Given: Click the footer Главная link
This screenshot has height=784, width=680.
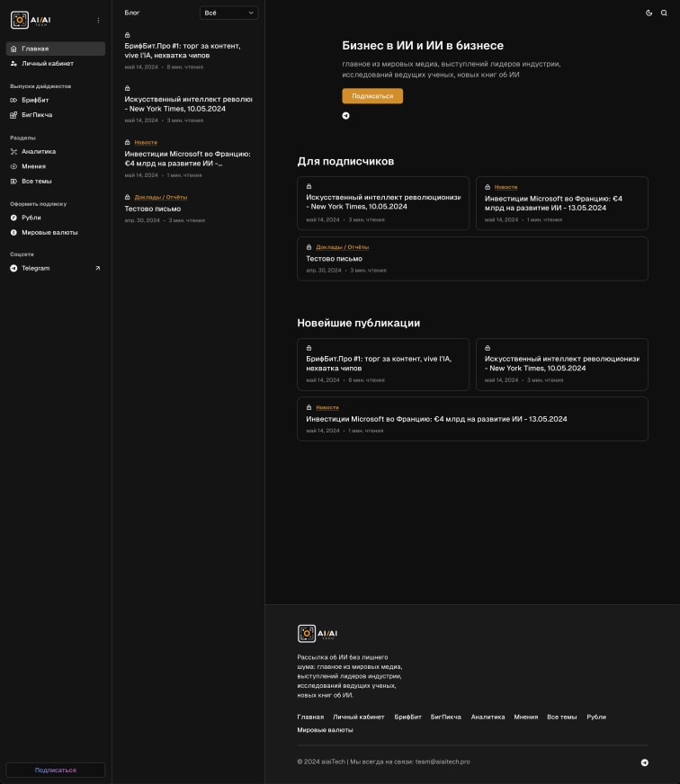Looking at the screenshot, I should tap(310, 717).
